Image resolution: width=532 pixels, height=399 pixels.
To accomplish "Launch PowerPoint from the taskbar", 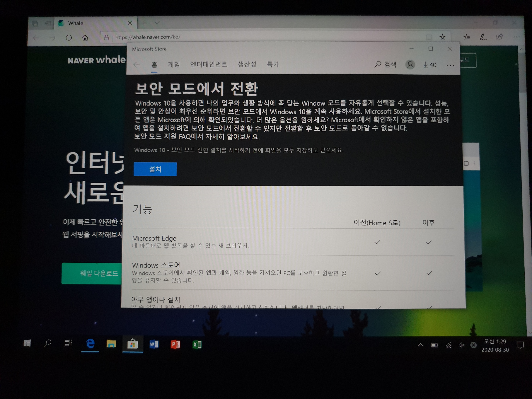I will (175, 344).
